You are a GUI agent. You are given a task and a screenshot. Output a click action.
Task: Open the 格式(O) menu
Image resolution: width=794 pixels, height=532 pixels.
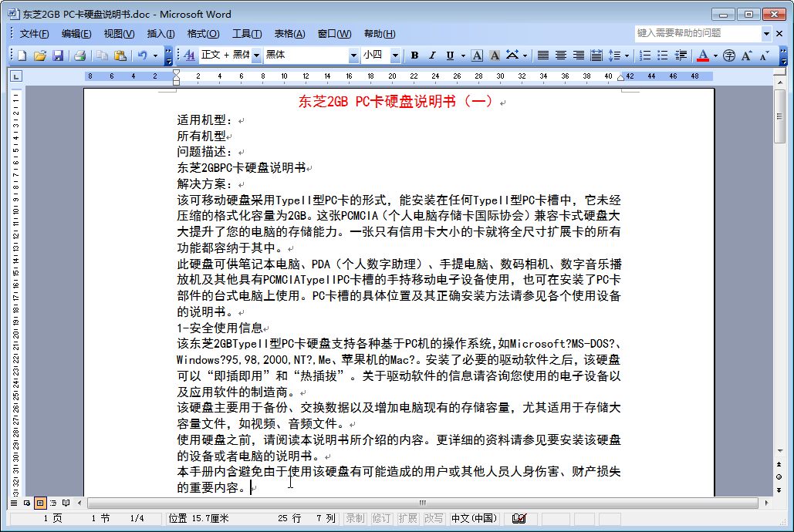pyautogui.click(x=203, y=34)
